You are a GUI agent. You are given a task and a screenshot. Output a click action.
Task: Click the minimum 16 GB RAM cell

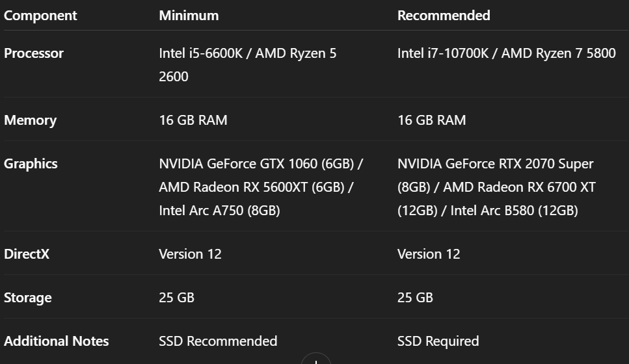pos(193,120)
